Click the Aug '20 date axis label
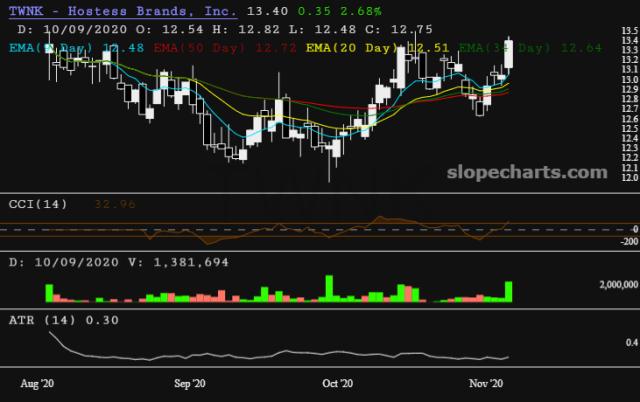The width and height of the screenshot is (640, 402). pos(37,383)
